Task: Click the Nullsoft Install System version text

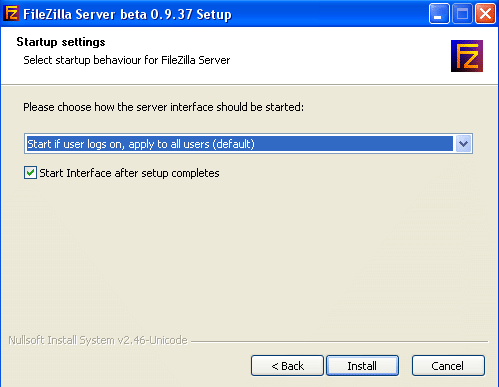Action: 98,340
